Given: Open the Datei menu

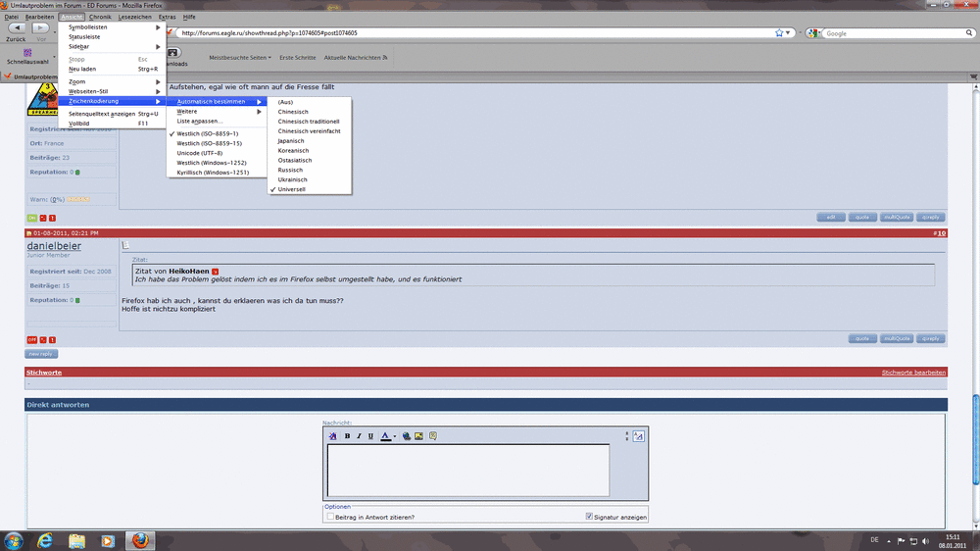Looking at the screenshot, I should coord(11,17).
